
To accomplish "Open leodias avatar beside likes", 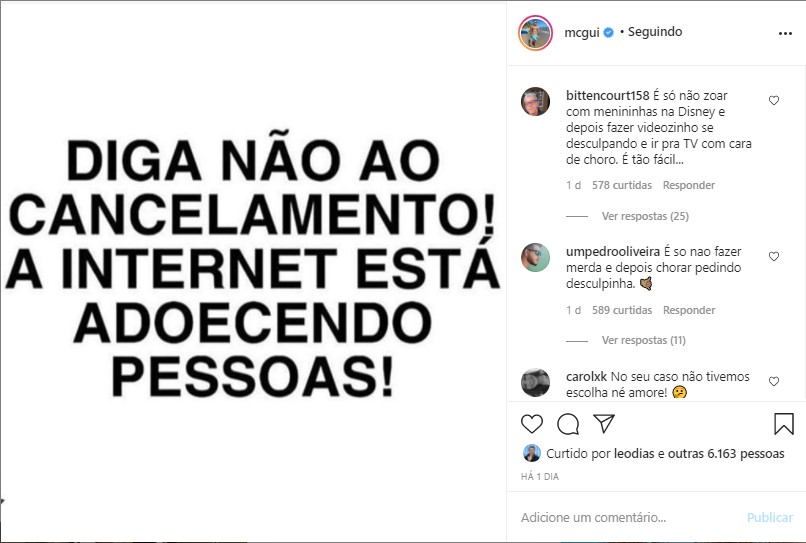I will [532, 453].
